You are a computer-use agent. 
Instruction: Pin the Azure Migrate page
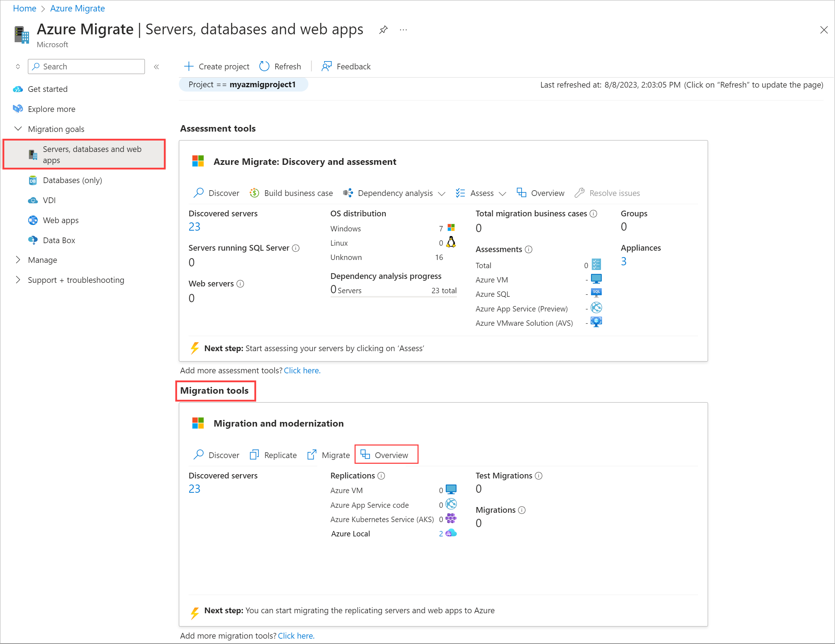tap(383, 29)
